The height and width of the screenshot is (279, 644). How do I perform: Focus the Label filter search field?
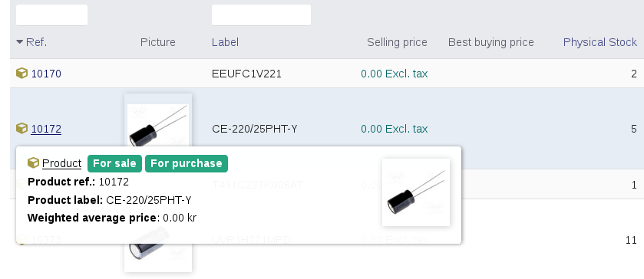(261, 15)
